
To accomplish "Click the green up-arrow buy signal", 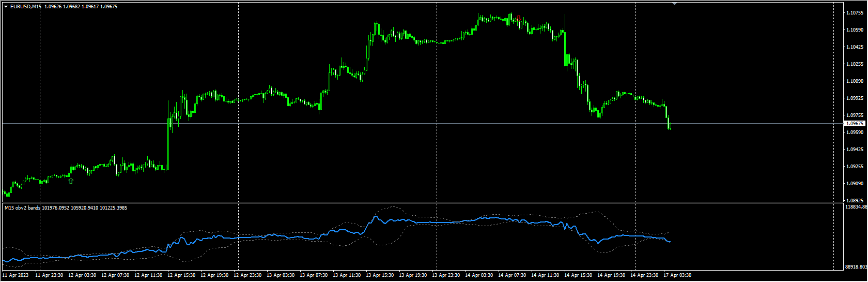I will pyautogui.click(x=71, y=181).
